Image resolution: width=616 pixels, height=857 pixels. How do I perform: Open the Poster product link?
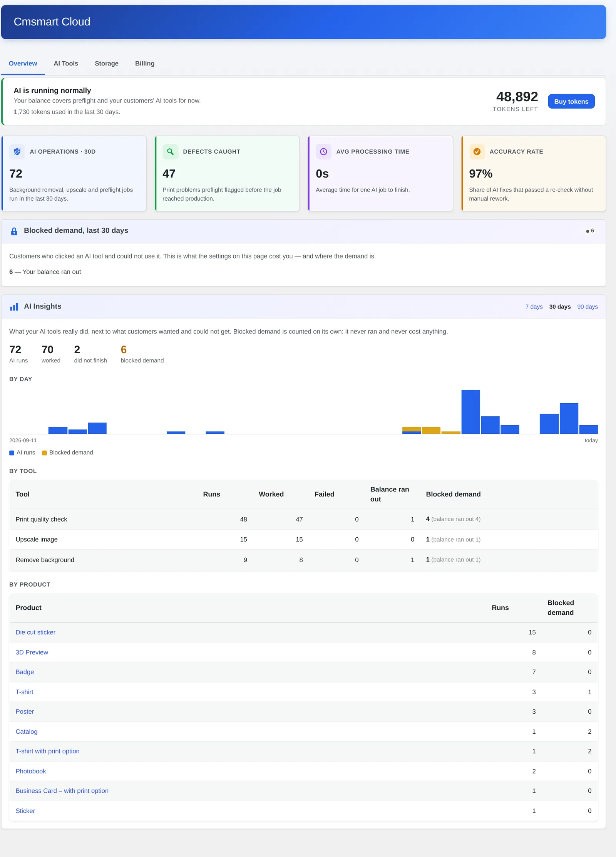click(25, 712)
